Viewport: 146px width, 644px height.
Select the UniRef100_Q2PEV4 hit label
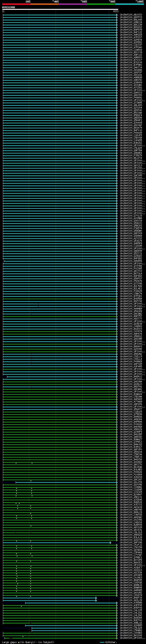131,40
